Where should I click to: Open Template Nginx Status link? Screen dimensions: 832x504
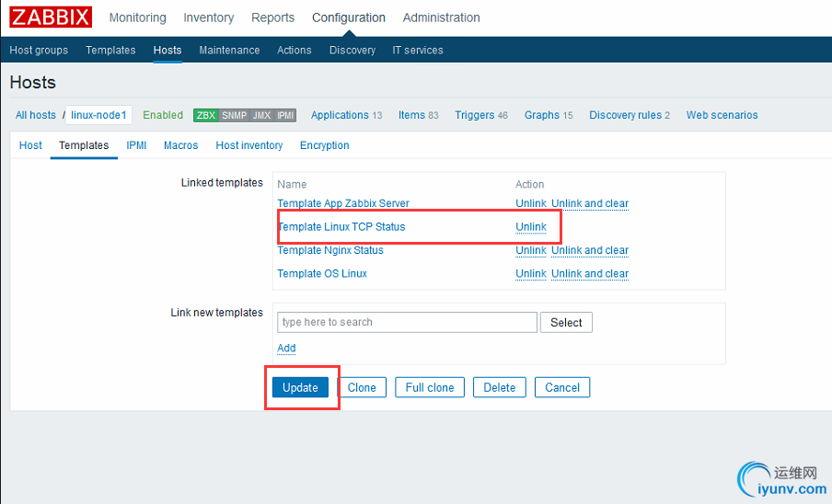[x=330, y=250]
